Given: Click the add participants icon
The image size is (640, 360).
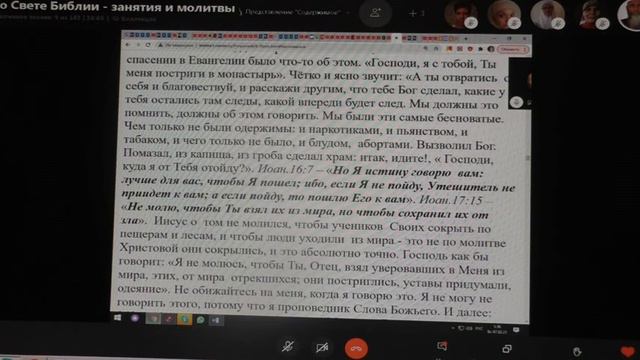Looking at the screenshot, I should coord(375,13).
